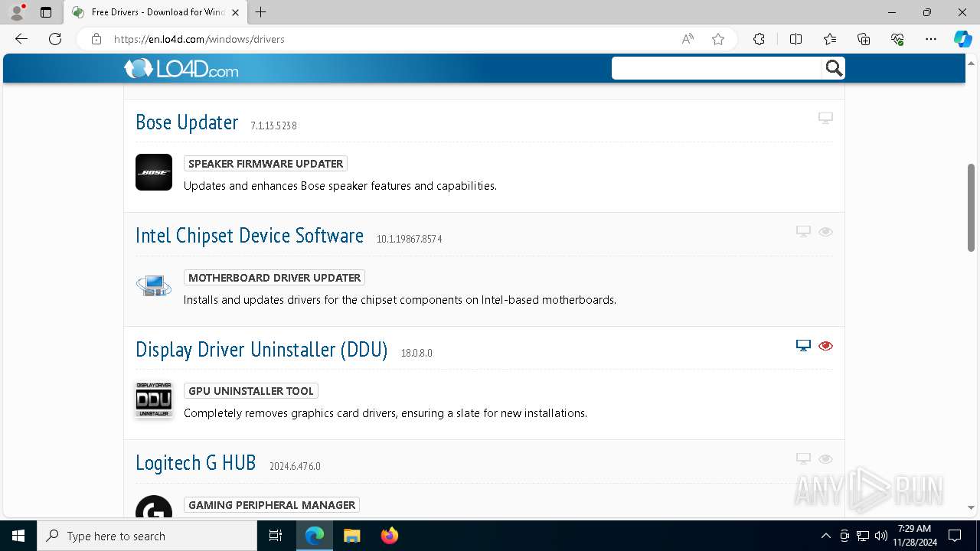Launch Firefox from the taskbar

coord(389,536)
